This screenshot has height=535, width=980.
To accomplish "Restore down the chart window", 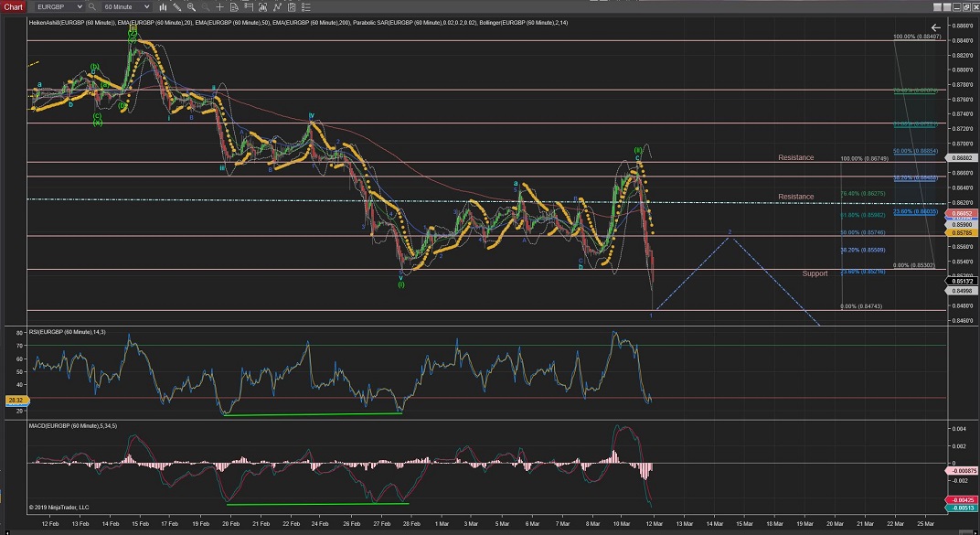I will point(965,7).
